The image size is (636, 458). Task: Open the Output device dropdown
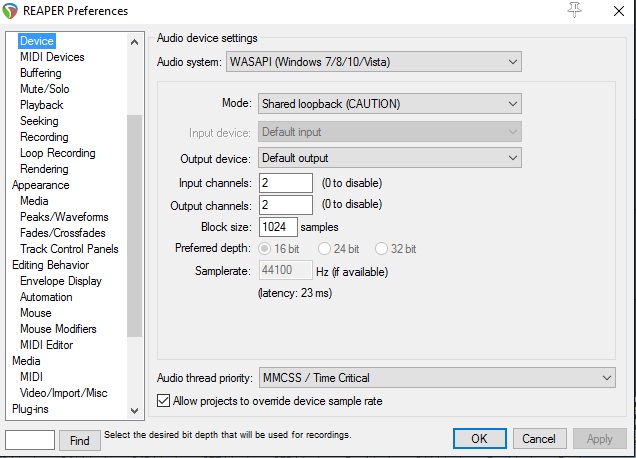389,158
